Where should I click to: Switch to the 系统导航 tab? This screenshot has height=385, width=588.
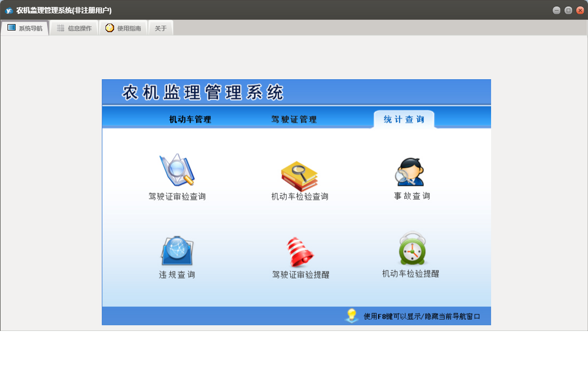tap(25, 28)
